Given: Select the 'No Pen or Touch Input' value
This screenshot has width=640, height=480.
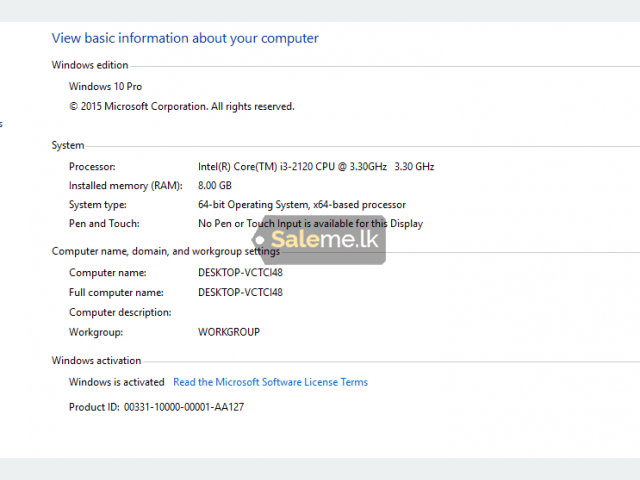Looking at the screenshot, I should (311, 224).
